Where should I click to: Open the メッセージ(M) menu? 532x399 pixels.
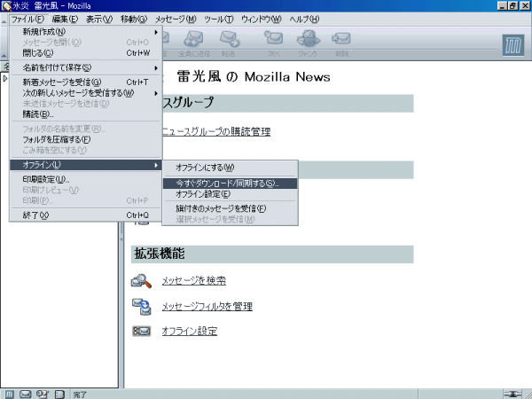176,20
